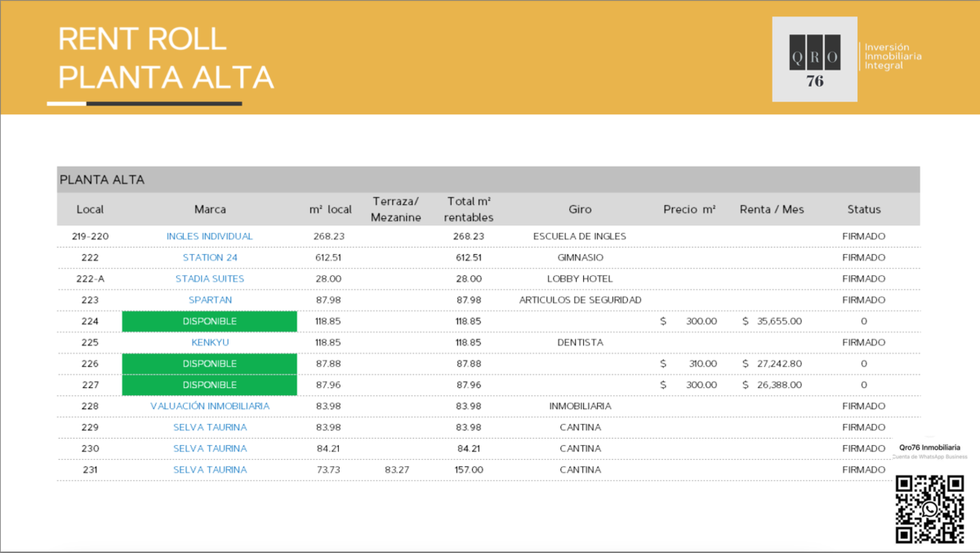Click the QRO 76 logo
Screen dimensions: 980x553
(814, 59)
